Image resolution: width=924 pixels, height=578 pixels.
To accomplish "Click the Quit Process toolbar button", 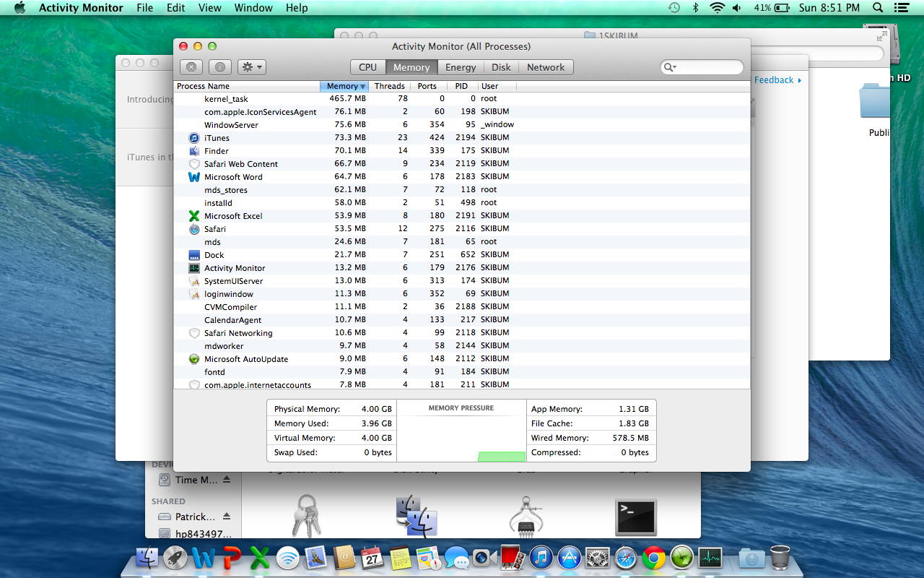I will pyautogui.click(x=191, y=67).
